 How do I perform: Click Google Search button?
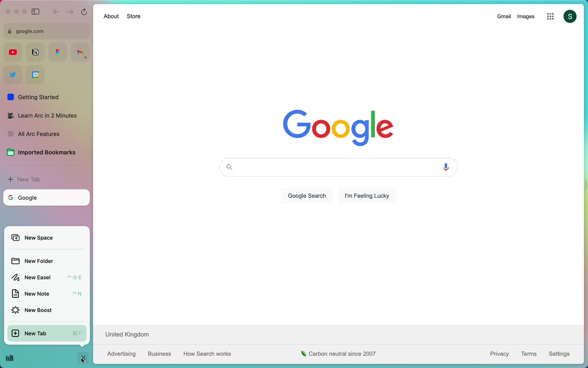tap(307, 195)
